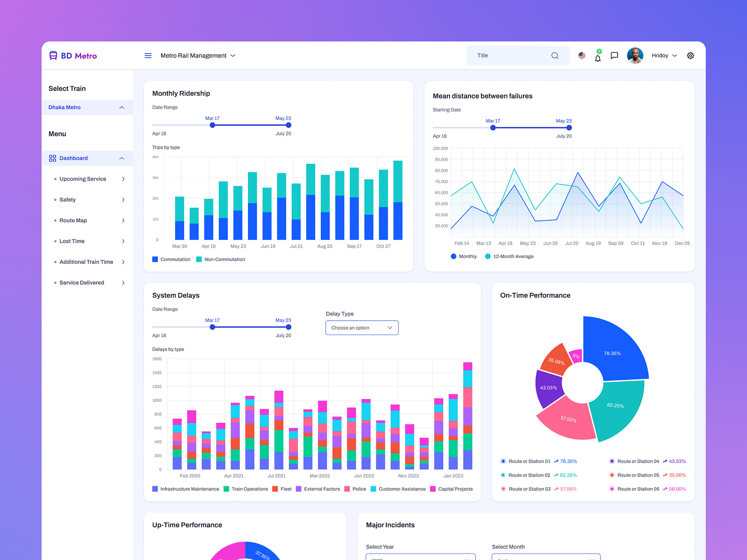The width and height of the screenshot is (747, 560).
Task: Open the Delay Type dropdown
Action: point(362,328)
